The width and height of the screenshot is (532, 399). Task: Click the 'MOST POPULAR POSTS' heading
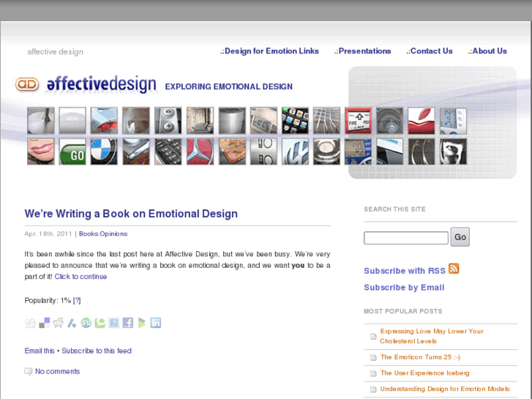[403, 311]
